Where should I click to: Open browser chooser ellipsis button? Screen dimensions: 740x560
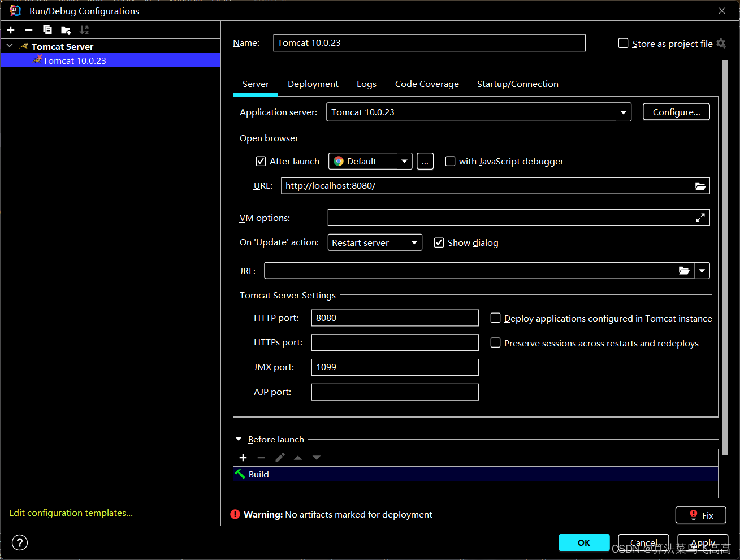425,162
